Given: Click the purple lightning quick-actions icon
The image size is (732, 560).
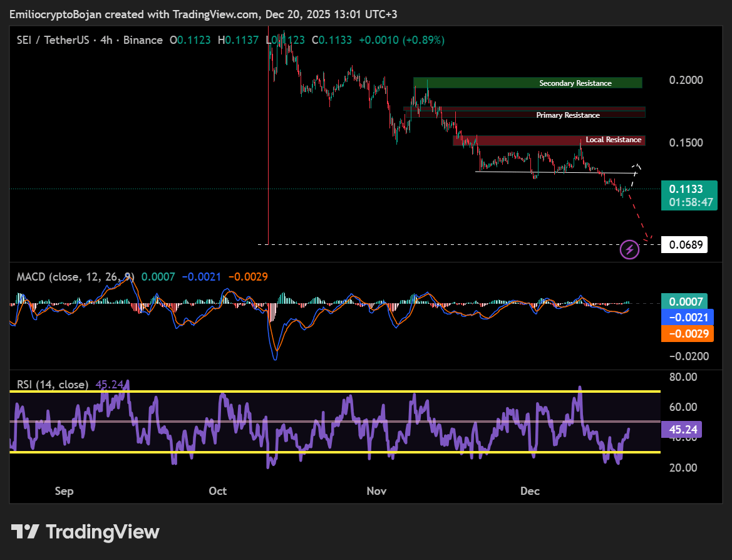Looking at the screenshot, I should coord(629,249).
